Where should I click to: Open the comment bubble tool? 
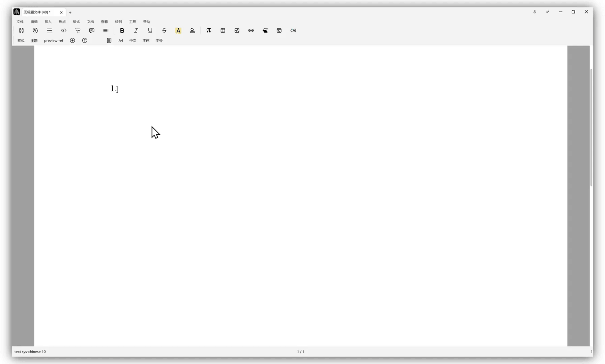(91, 30)
